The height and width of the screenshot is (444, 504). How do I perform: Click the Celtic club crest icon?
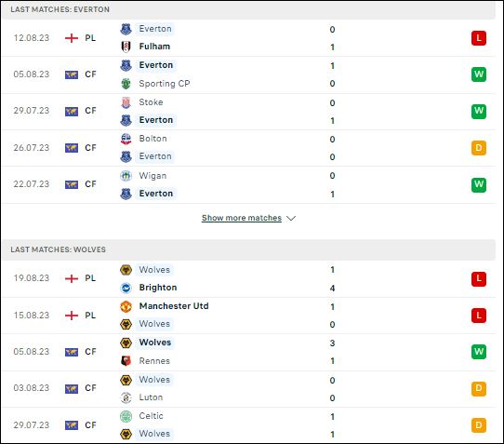(126, 416)
